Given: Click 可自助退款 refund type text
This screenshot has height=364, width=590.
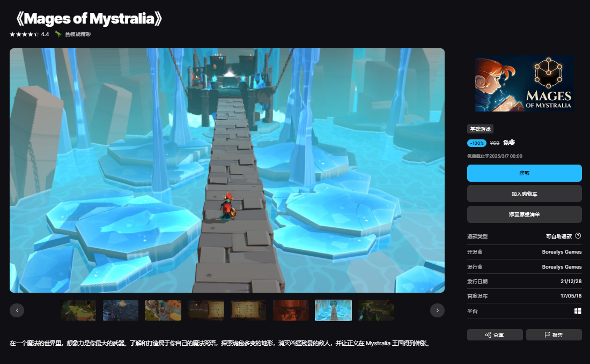Looking at the screenshot, I should (559, 236).
